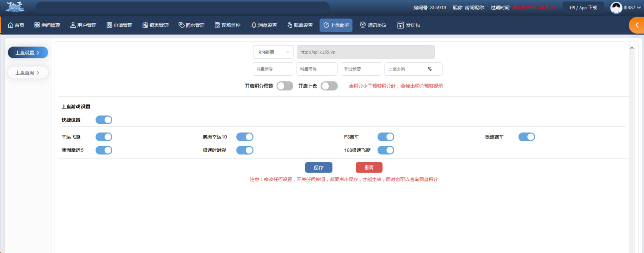Expand 上盘查询 in the sidebar
644x253 pixels.
(28, 73)
